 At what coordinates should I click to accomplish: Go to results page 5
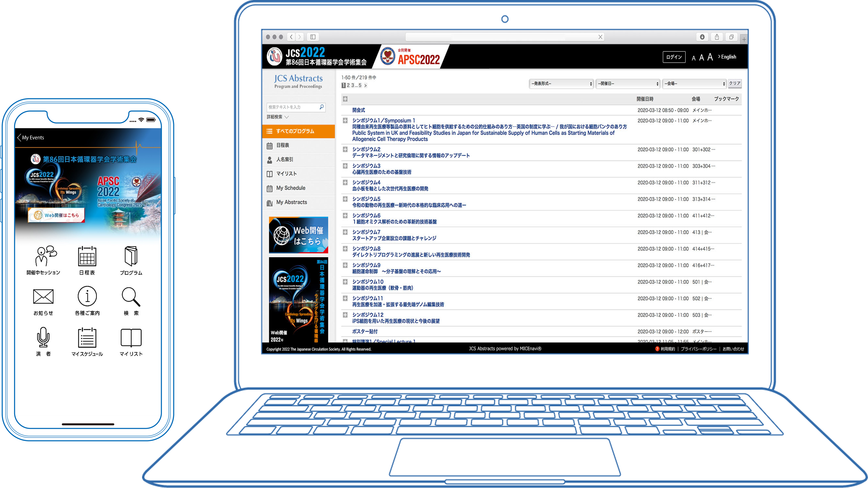click(x=360, y=85)
